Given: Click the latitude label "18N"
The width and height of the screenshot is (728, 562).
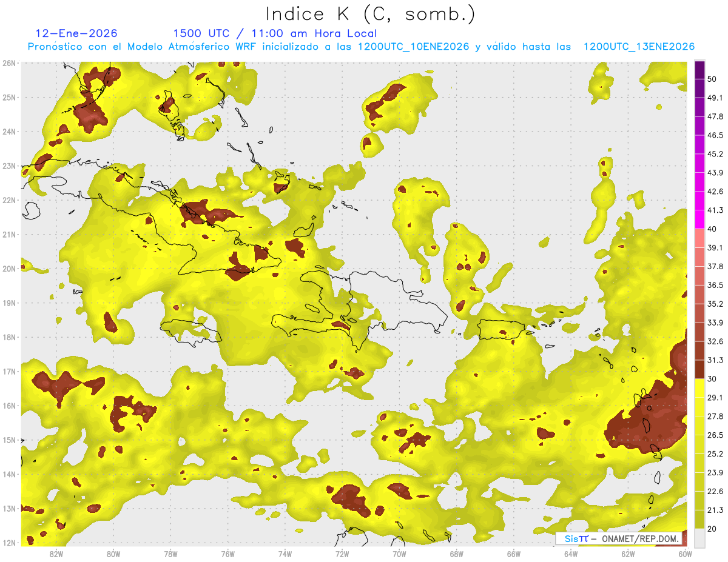Looking at the screenshot, I should [x=9, y=337].
